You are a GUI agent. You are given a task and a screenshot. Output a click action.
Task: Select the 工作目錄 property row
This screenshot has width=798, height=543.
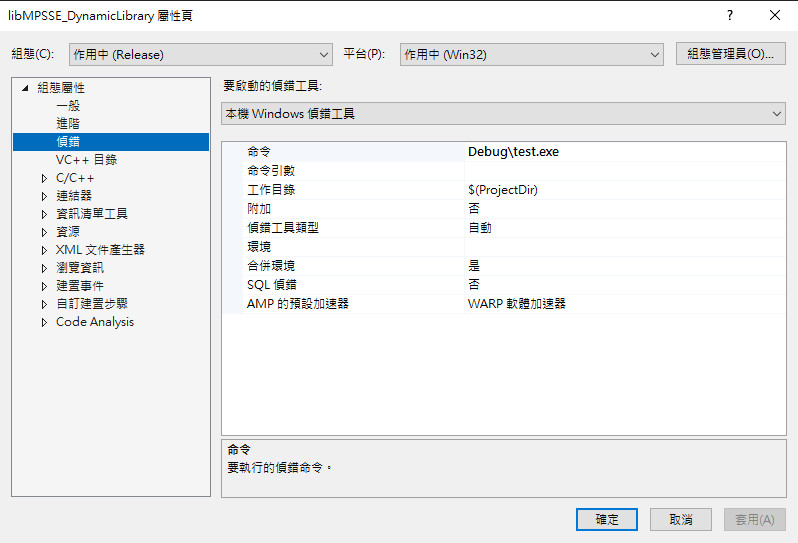503,190
